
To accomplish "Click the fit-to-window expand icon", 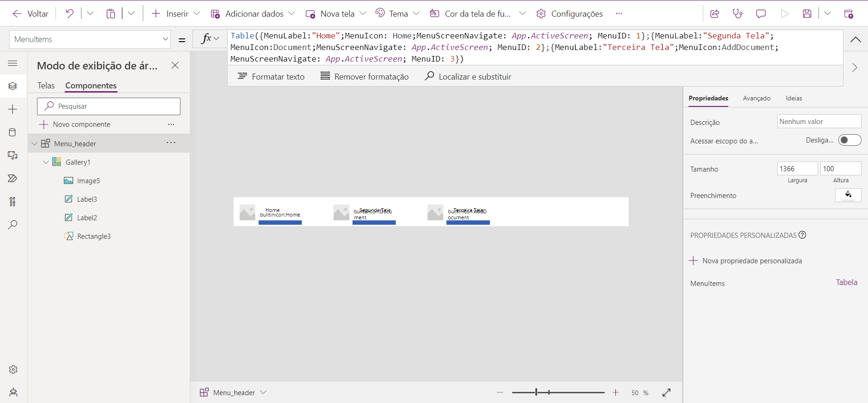I will 666,392.
